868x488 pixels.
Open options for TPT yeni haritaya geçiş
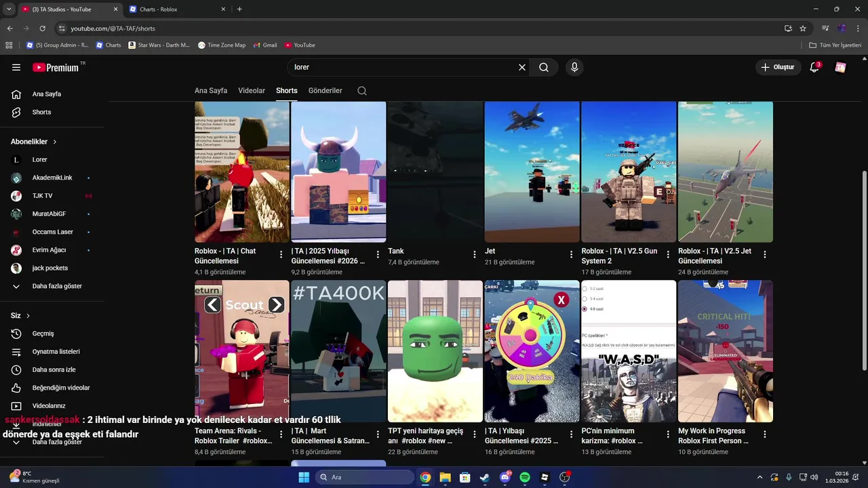click(475, 434)
